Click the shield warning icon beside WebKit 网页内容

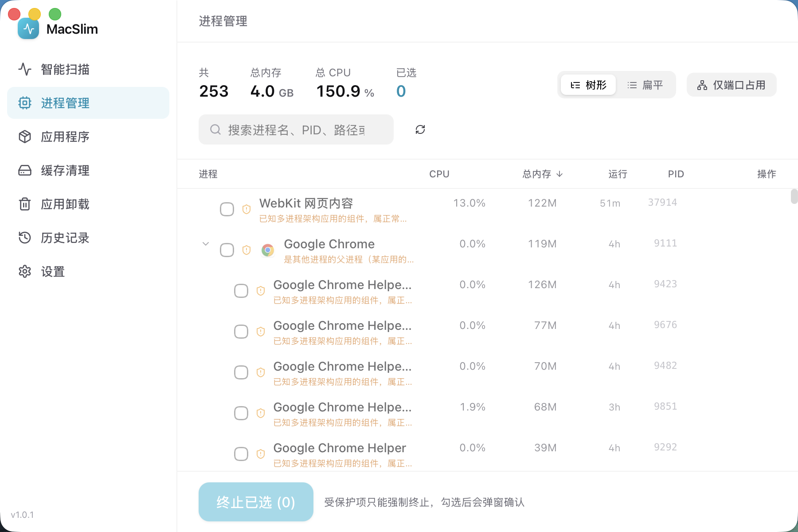click(246, 209)
